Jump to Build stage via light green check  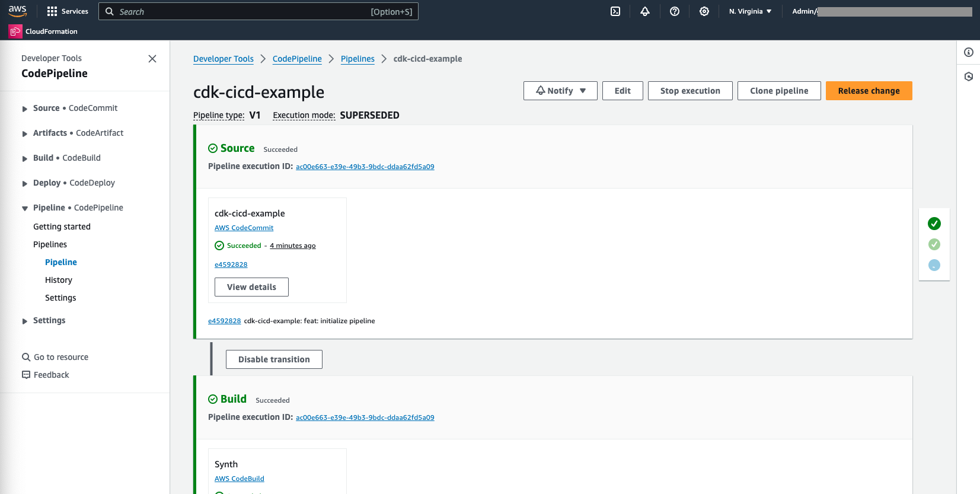click(934, 244)
